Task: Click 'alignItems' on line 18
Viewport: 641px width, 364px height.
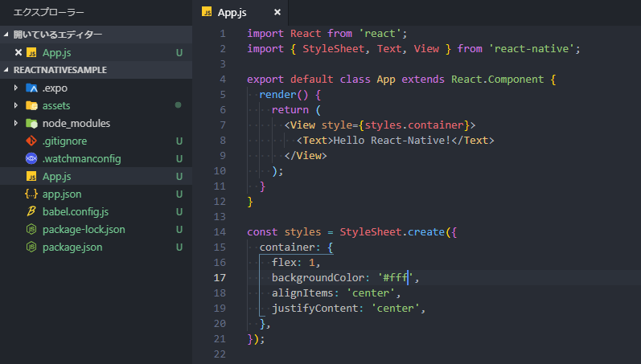Action: pyautogui.click(x=302, y=293)
